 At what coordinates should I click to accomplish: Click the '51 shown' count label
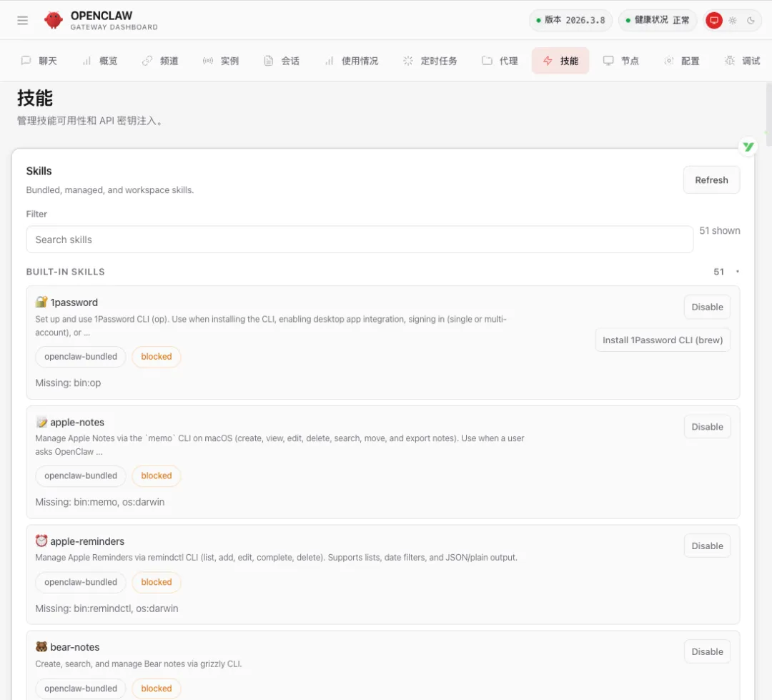tap(719, 230)
